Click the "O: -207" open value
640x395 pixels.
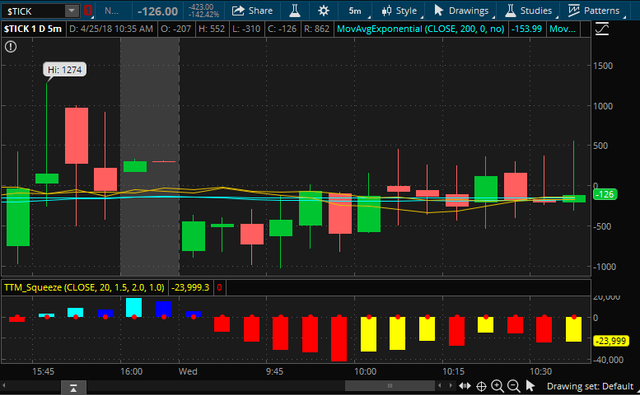pos(176,29)
